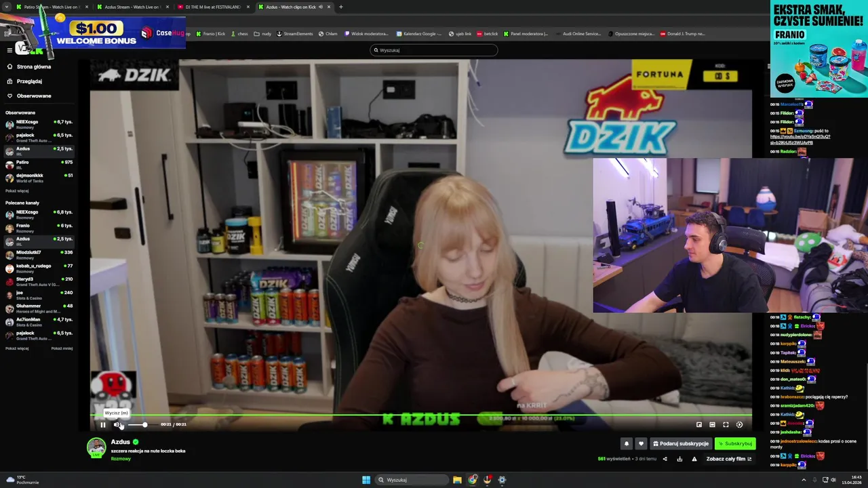Open the tab search dropdown arrow

[x=7, y=7]
